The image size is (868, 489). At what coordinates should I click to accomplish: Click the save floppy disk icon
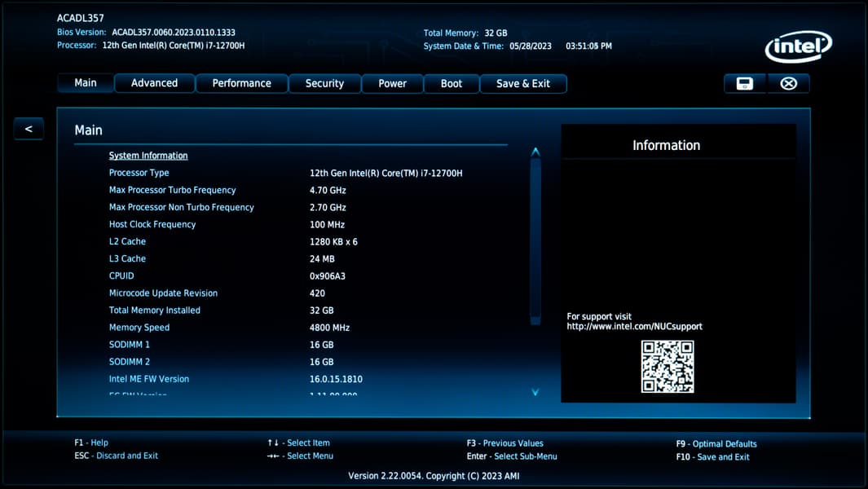[x=745, y=84]
